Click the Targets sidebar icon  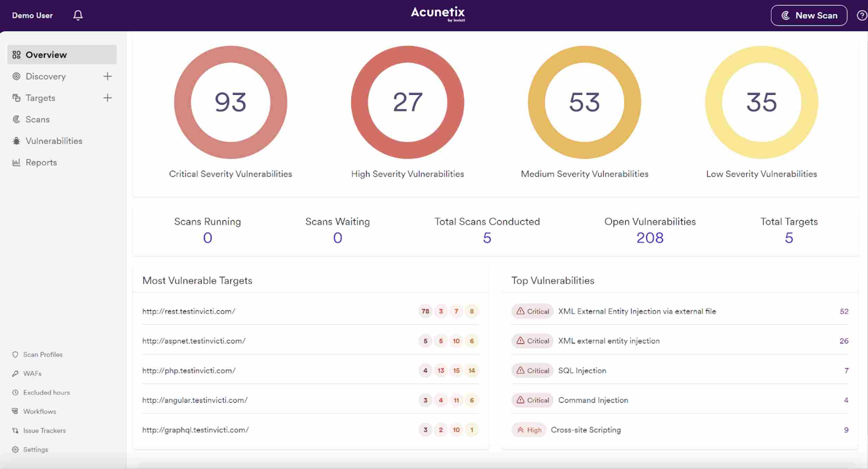pyautogui.click(x=16, y=97)
